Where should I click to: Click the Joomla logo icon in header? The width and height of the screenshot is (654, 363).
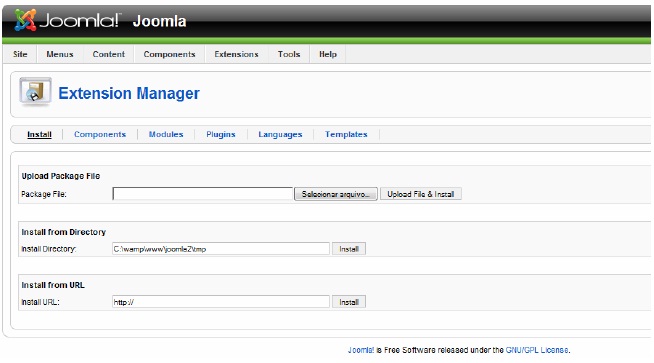tap(25, 20)
